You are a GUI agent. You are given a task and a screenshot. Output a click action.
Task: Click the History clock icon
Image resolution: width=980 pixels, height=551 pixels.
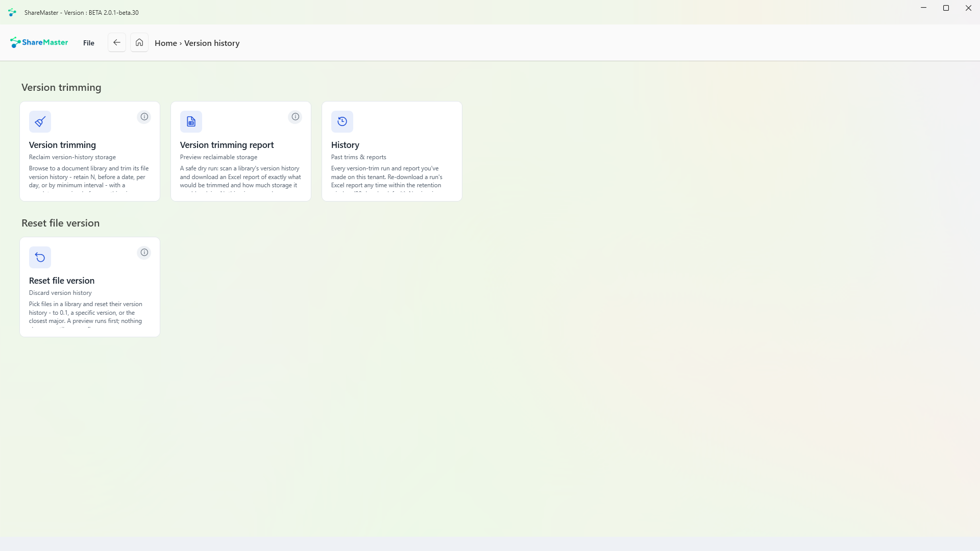point(342,121)
